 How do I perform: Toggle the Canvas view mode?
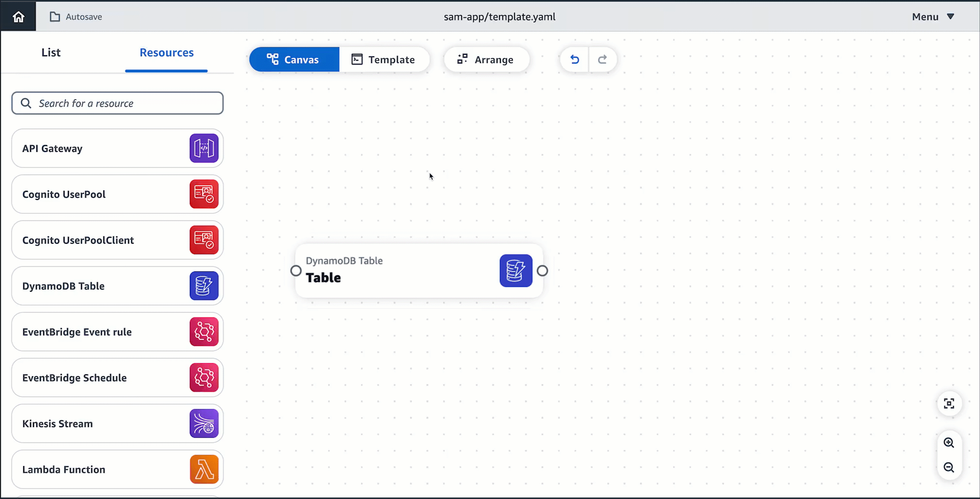294,59
